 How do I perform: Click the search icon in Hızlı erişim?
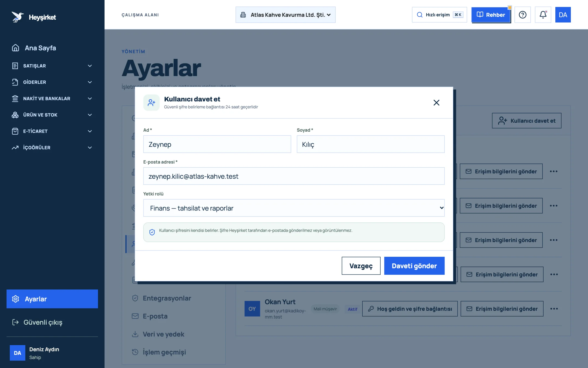point(420,15)
